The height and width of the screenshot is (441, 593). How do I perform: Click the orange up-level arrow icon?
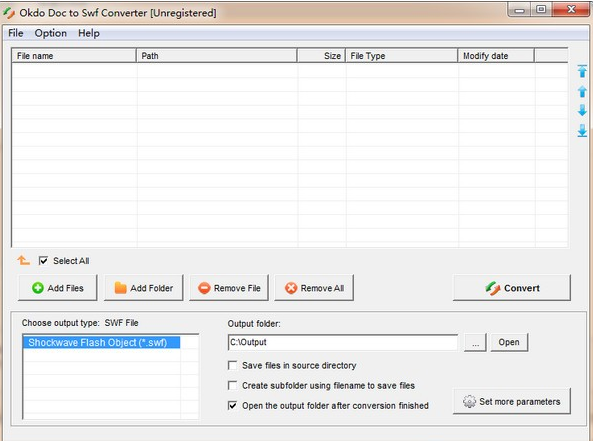pyautogui.click(x=23, y=261)
